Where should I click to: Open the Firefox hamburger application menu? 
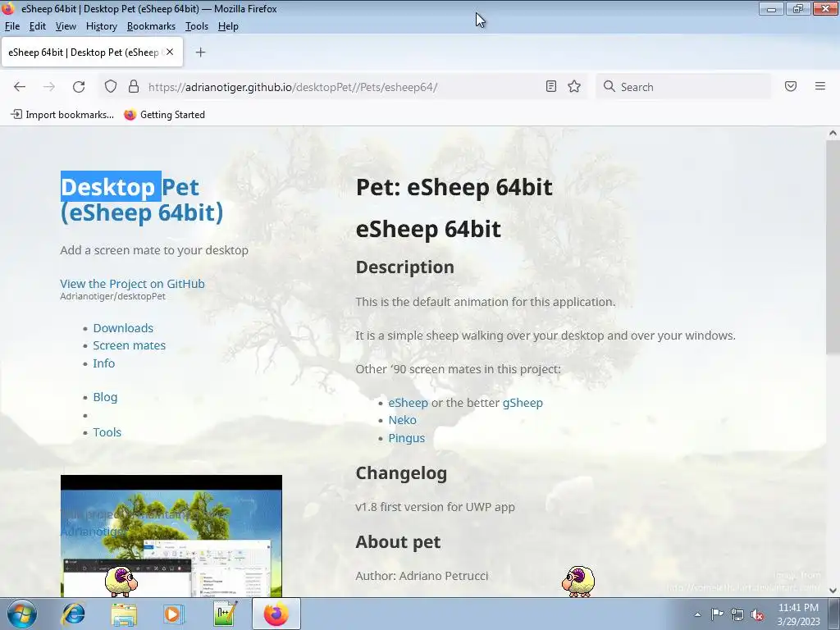click(819, 86)
